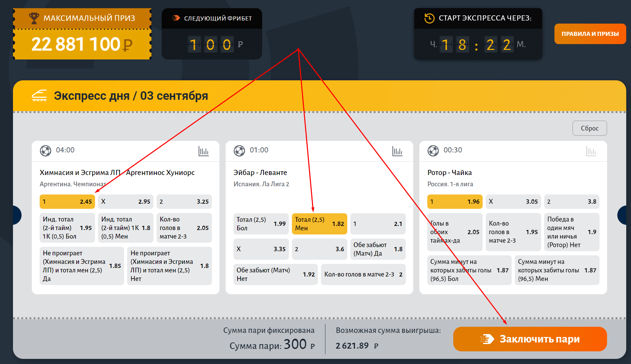The image size is (631, 364).
Task: Select Не проиграет и тотал мен Нет 1.8
Action: coord(170,266)
